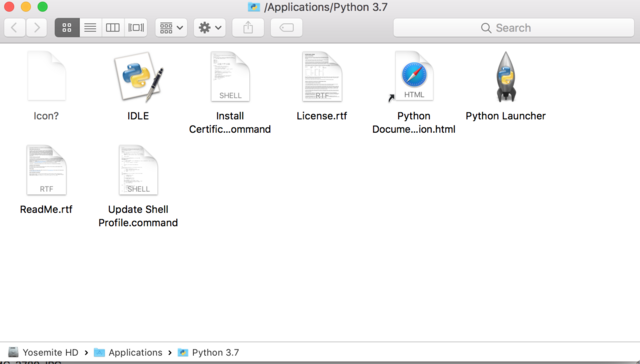
Task: Go back to the previous folder
Action: (15, 28)
